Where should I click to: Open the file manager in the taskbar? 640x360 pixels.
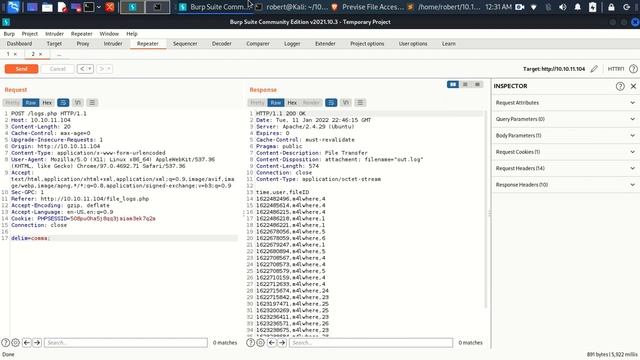click(x=47, y=7)
